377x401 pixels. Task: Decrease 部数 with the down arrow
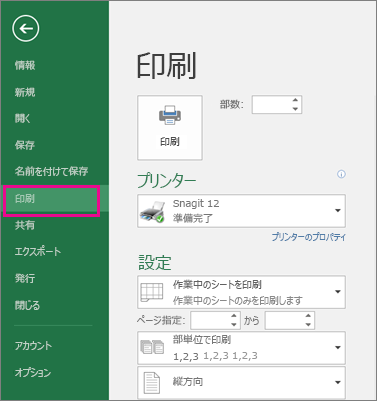click(x=295, y=109)
